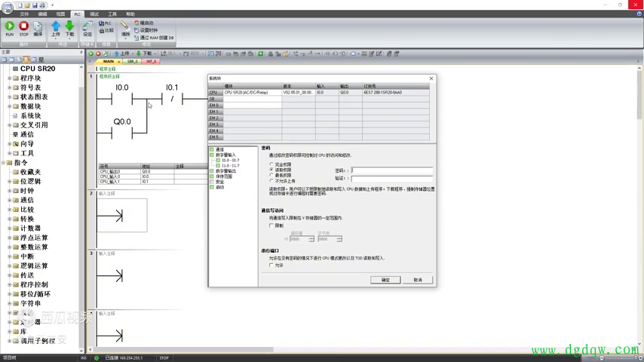
Task: Click the 密码 password input field
Action: pos(391,170)
